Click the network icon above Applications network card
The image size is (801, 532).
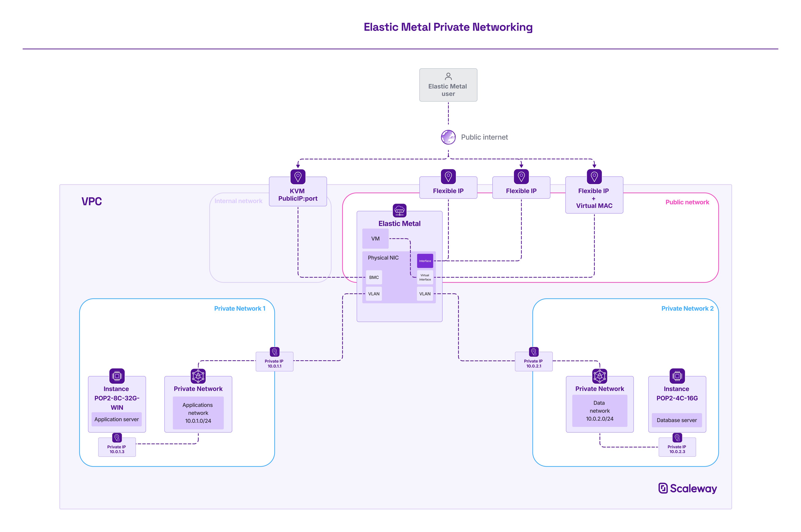(x=198, y=376)
